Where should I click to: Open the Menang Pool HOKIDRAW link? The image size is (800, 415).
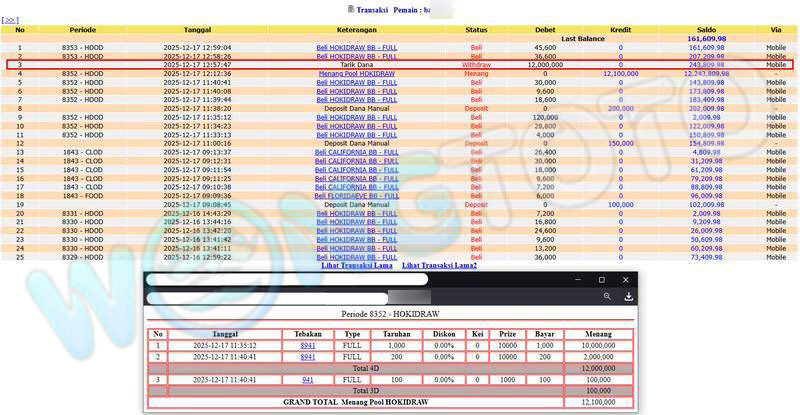tap(357, 73)
